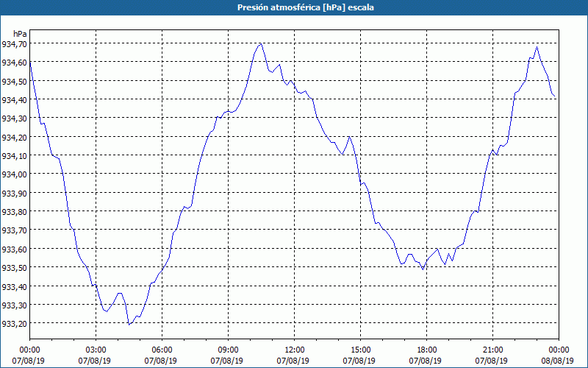Viewport: 588px width, 368px height.
Task: Click the 09:00 time axis label
Action: (x=228, y=350)
